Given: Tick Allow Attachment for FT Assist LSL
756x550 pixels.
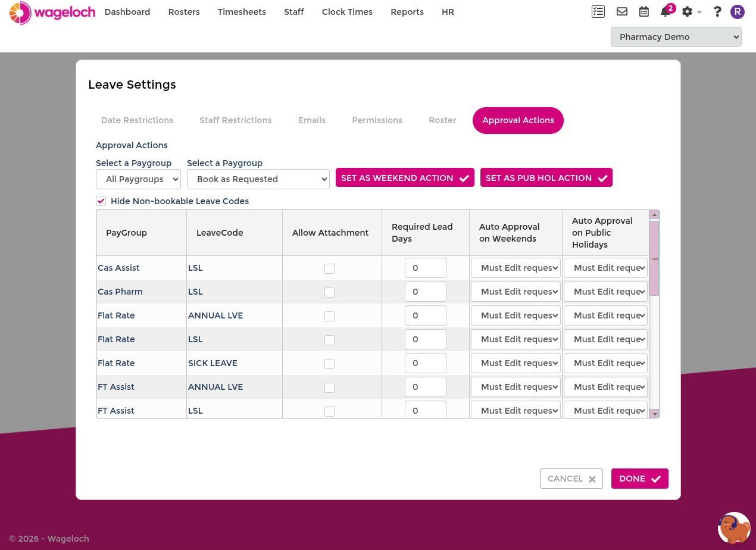Looking at the screenshot, I should point(329,411).
